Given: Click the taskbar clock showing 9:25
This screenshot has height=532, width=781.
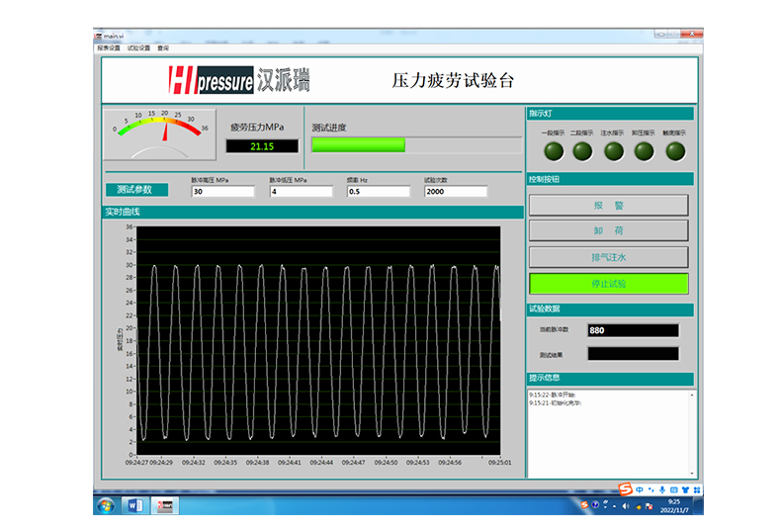Looking at the screenshot, I should click(x=674, y=505).
